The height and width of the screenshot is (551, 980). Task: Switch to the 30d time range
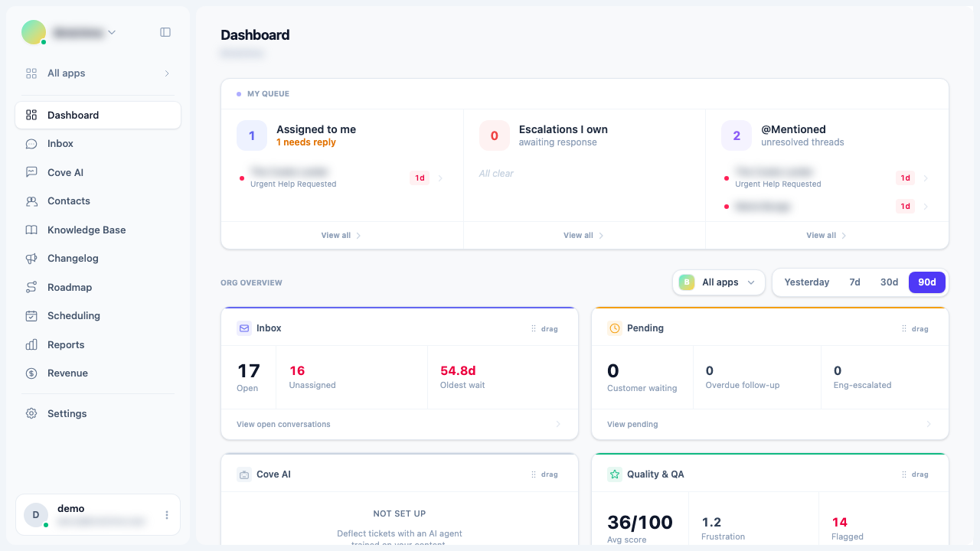[889, 282]
